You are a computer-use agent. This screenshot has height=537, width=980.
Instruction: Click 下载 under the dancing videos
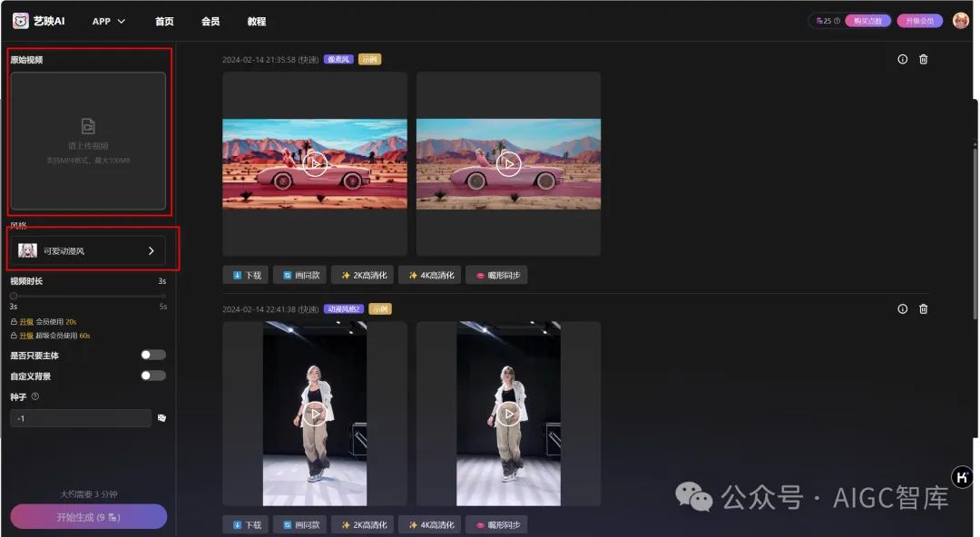tap(246, 524)
